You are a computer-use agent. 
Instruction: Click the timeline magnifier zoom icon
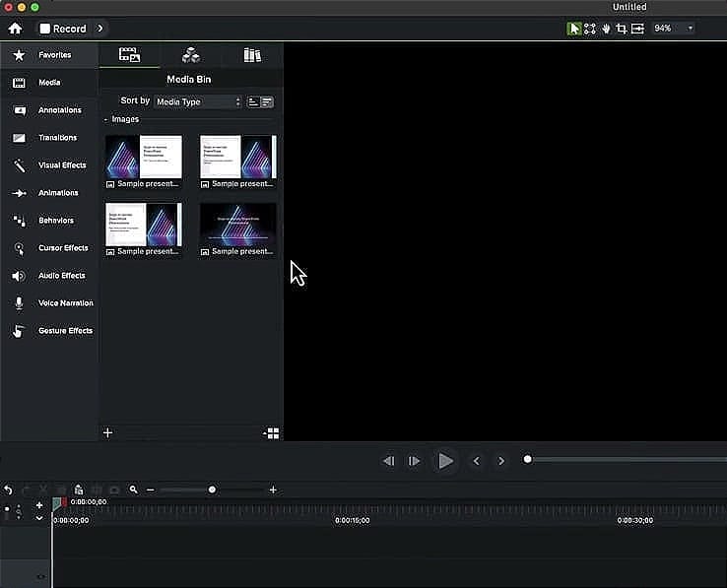pyautogui.click(x=133, y=490)
